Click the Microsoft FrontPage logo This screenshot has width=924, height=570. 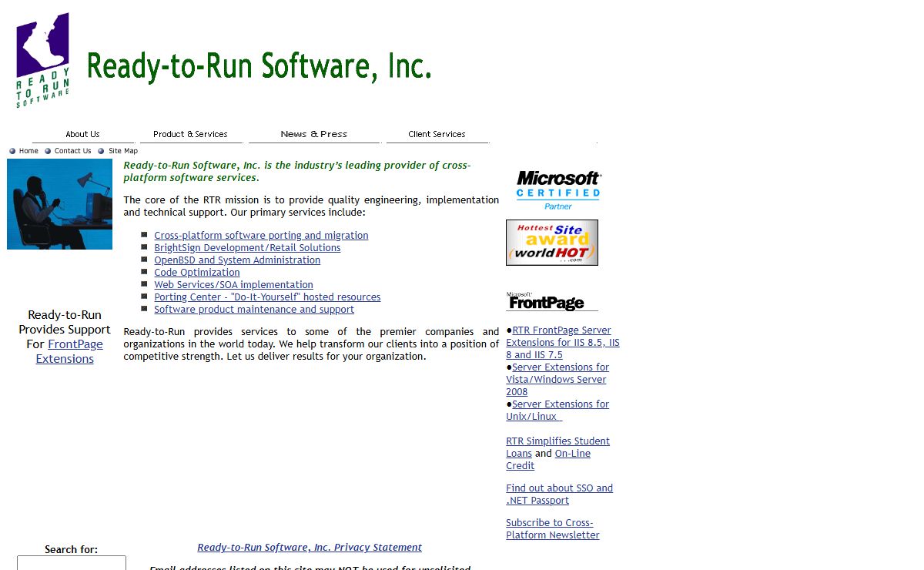pos(552,301)
